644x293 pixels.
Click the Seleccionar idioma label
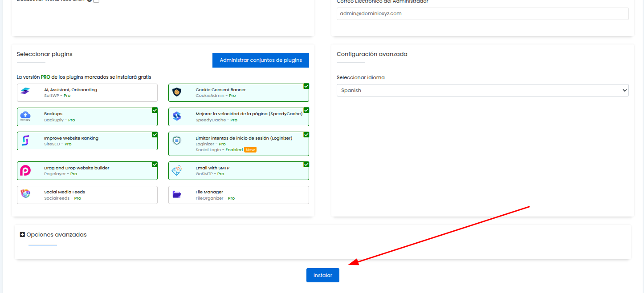pyautogui.click(x=361, y=77)
